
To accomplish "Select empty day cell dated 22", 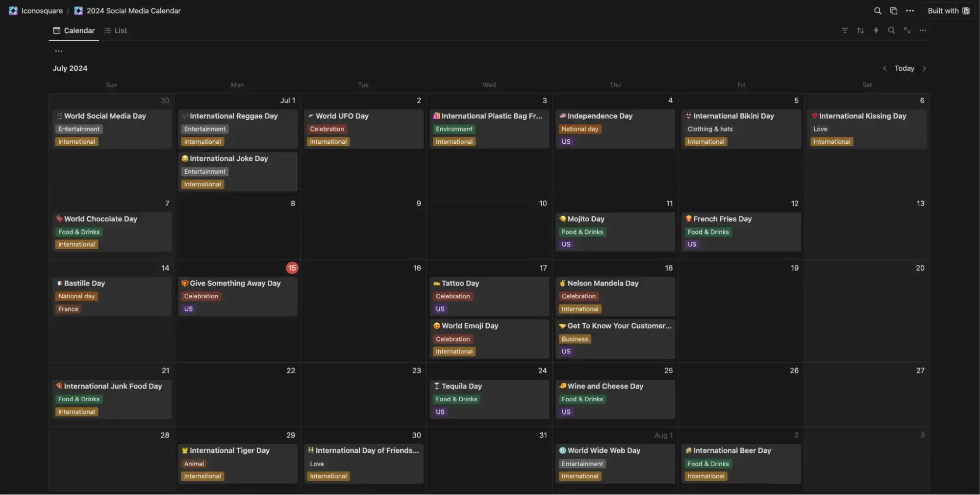I will click(238, 394).
